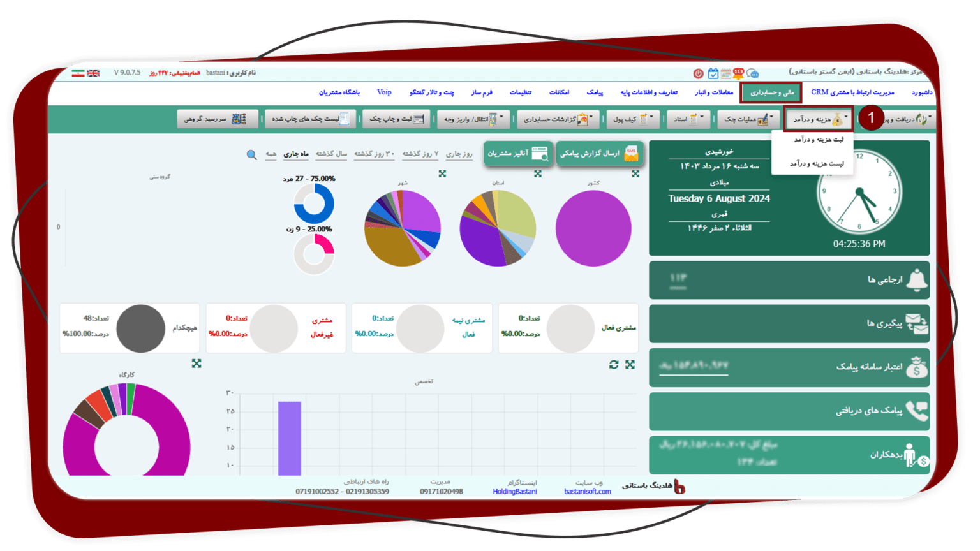Image resolution: width=980 pixels, height=551 pixels.
Task: Click the money bag icon in اعتبار سامانه پیامک
Action: [917, 367]
